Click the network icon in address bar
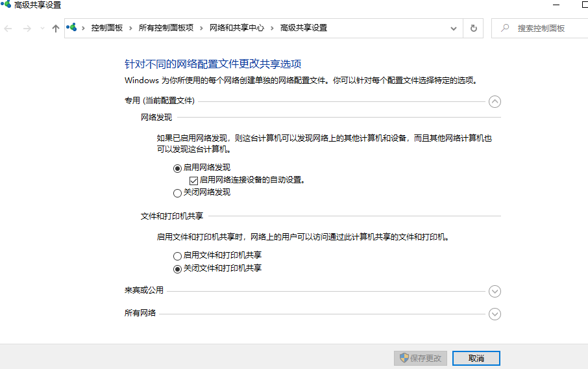This screenshot has height=369, width=588. [x=73, y=28]
